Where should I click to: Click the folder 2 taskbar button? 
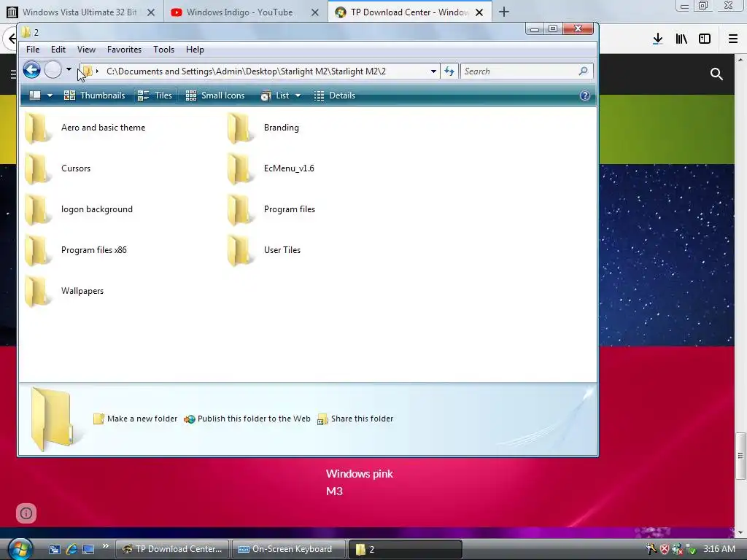click(x=406, y=549)
